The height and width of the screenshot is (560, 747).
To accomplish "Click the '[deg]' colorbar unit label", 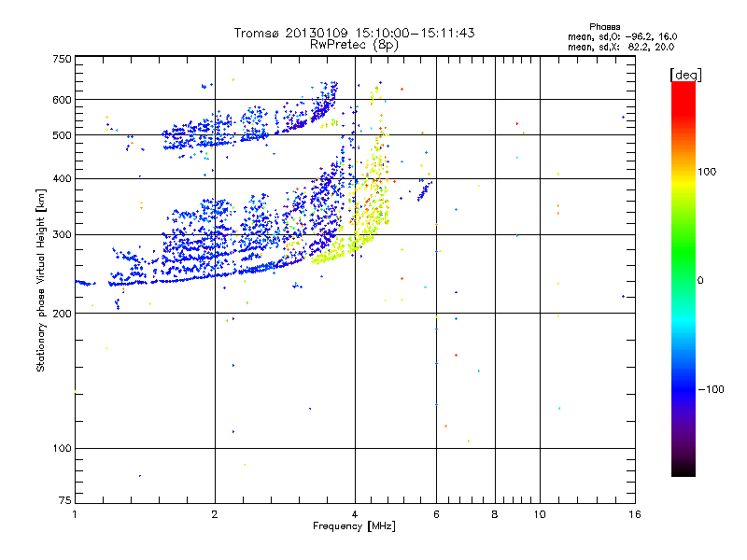I will pyautogui.click(x=685, y=76).
